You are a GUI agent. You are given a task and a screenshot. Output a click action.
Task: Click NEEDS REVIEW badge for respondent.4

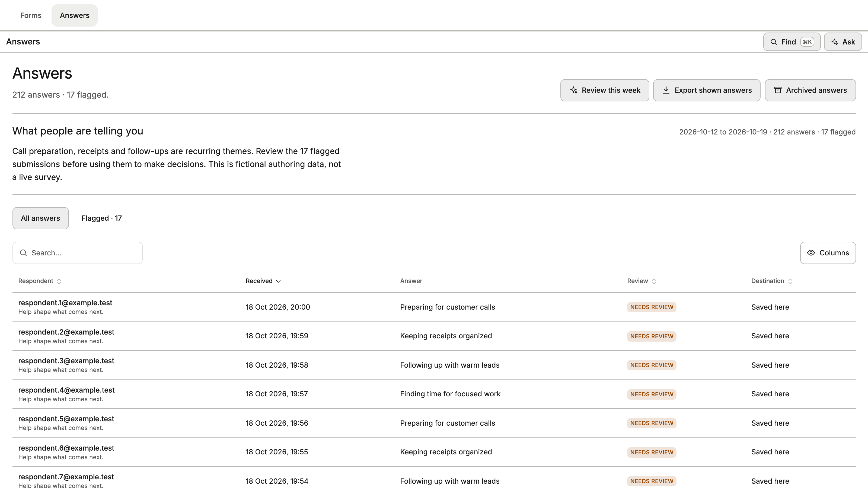652,394
